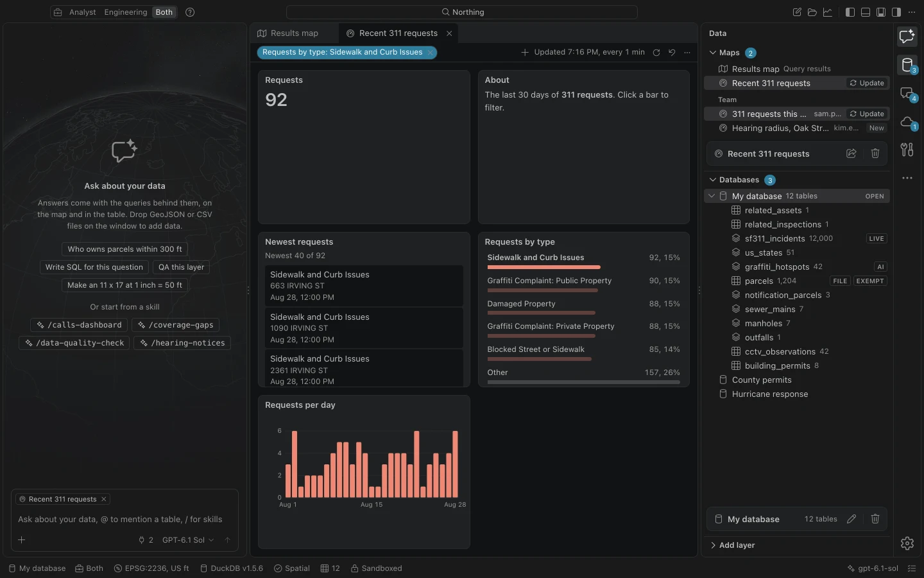Viewport: 924px width, 578px height.
Task: Toggle the right sidebar layout icon
Action: pyautogui.click(x=896, y=12)
